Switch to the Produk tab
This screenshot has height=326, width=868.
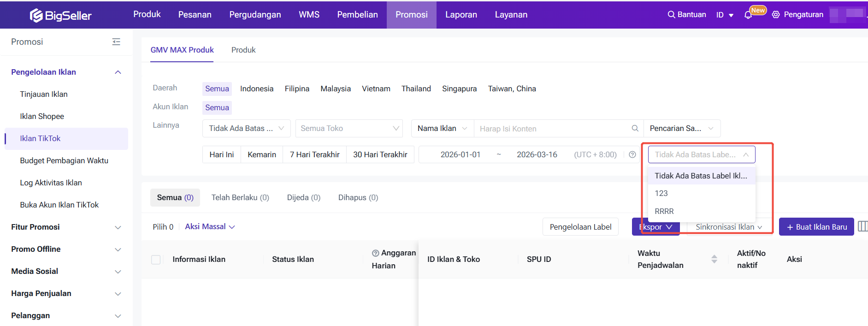click(243, 50)
